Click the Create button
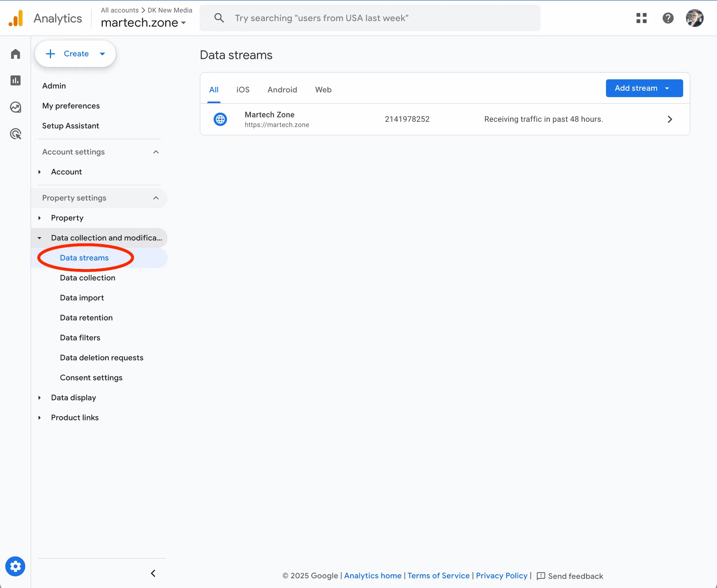Image resolution: width=717 pixels, height=588 pixels. click(75, 54)
